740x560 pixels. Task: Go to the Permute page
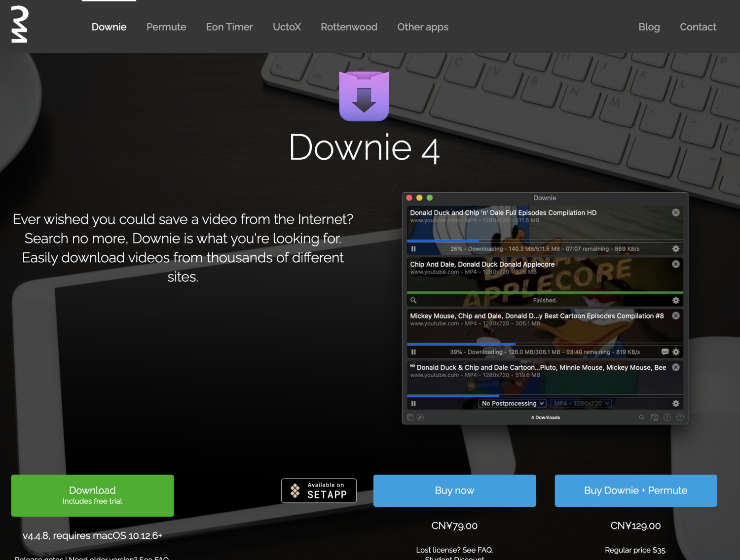click(x=166, y=27)
